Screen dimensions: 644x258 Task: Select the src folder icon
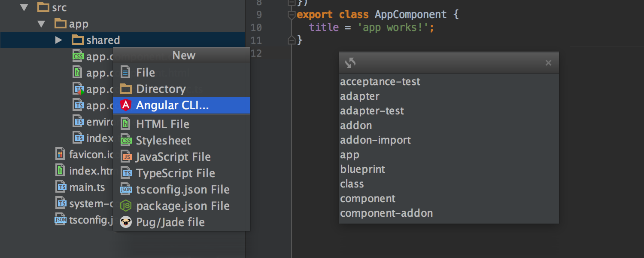click(43, 7)
